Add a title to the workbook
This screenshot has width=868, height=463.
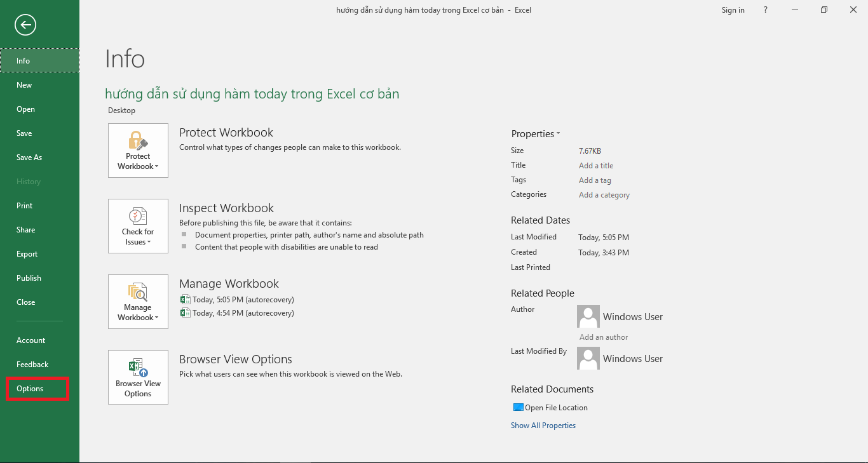click(x=596, y=166)
